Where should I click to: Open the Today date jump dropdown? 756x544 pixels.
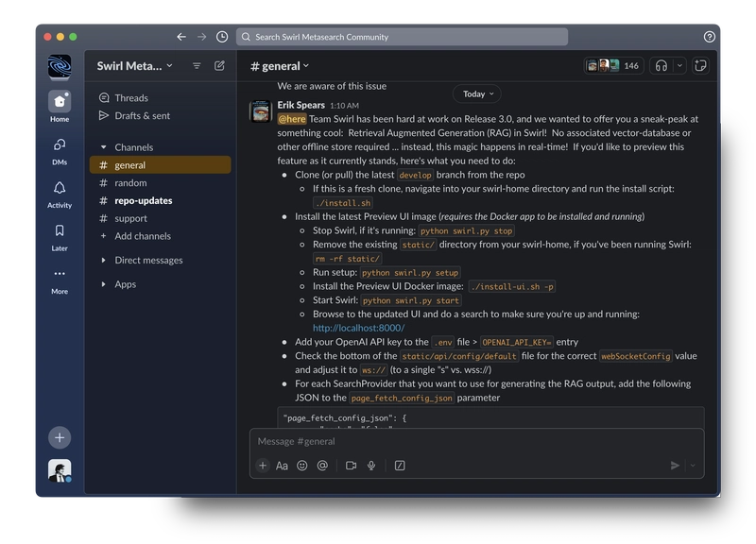pos(477,93)
